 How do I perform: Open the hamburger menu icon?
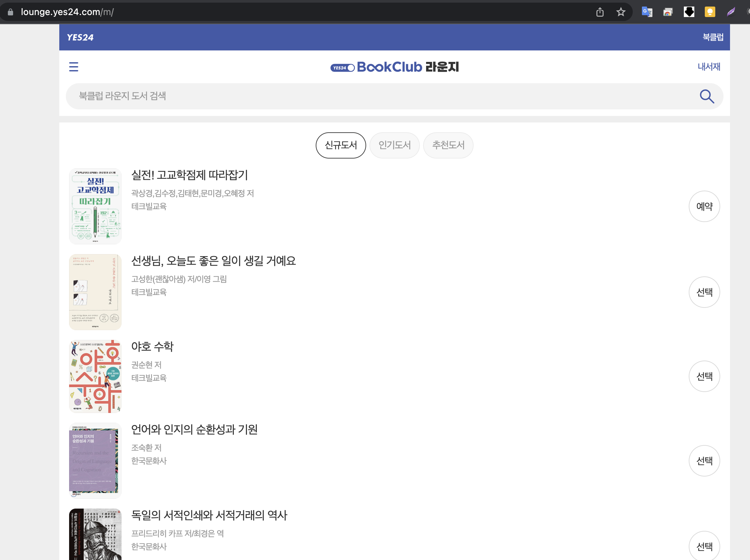pyautogui.click(x=74, y=67)
